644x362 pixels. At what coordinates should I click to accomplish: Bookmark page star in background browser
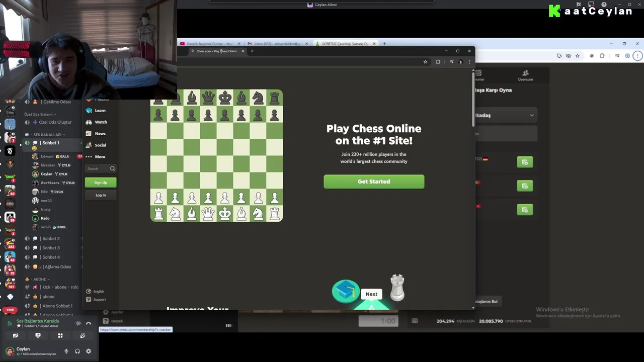(x=578, y=56)
